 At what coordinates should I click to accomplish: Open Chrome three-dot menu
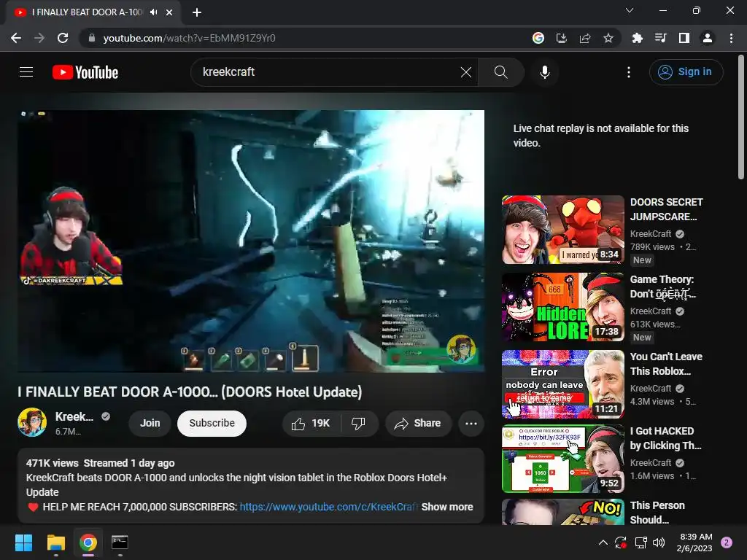pos(731,38)
